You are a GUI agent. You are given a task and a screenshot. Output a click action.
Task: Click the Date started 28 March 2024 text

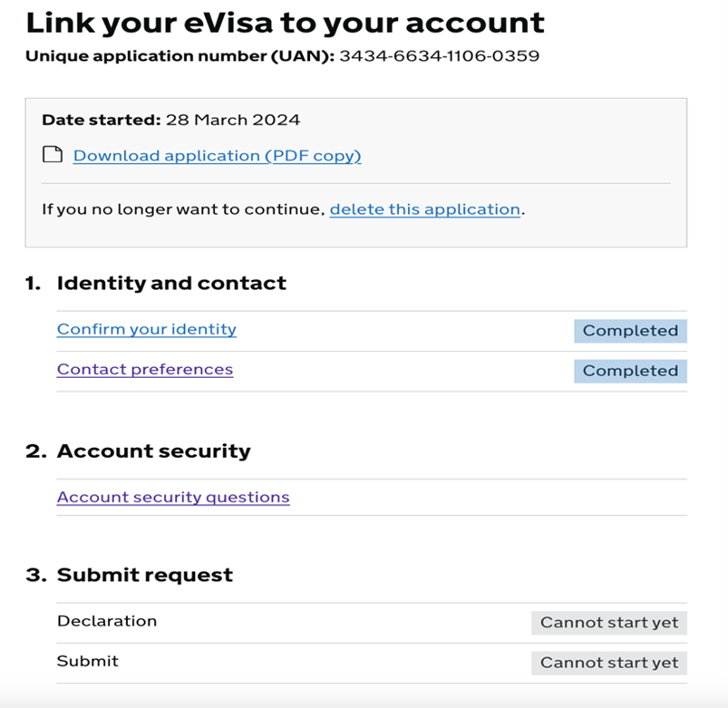(171, 120)
